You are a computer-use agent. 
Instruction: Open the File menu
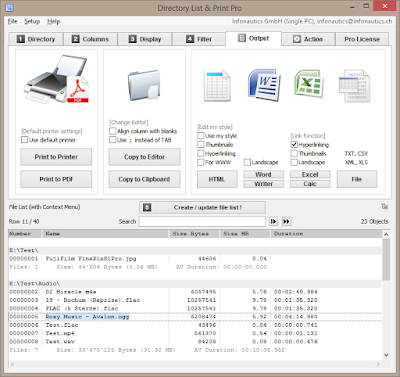click(12, 21)
